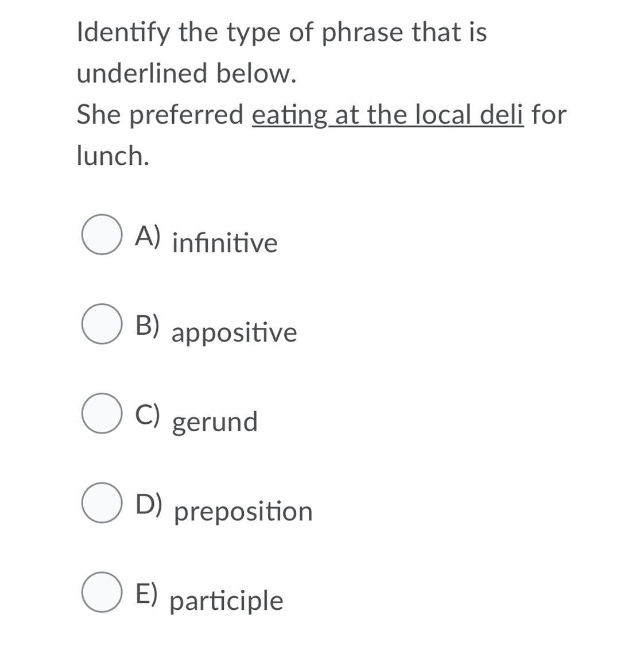Screen dimensions: 644x646
Task: Click the 'preposition' answer label
Action: pos(243,511)
